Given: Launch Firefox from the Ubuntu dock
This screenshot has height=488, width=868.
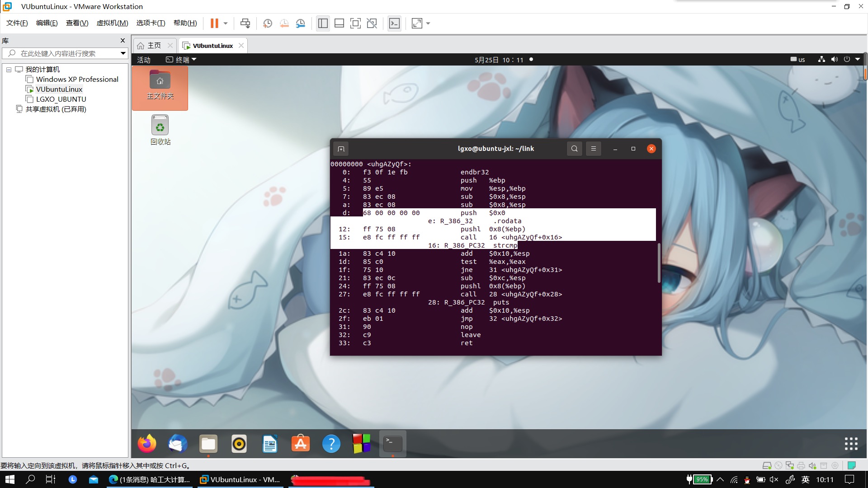Looking at the screenshot, I should click(147, 444).
